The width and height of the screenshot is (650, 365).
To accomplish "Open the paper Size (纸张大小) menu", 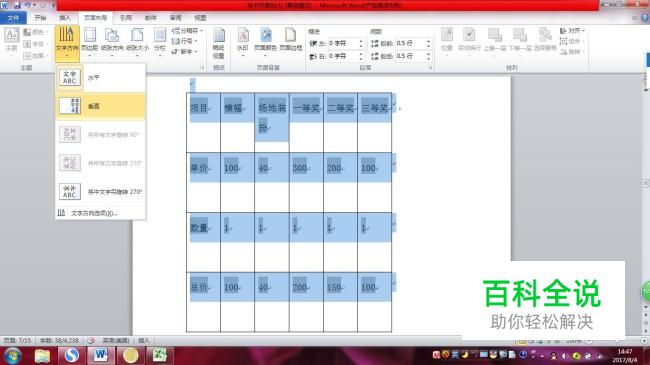I will click(x=137, y=41).
